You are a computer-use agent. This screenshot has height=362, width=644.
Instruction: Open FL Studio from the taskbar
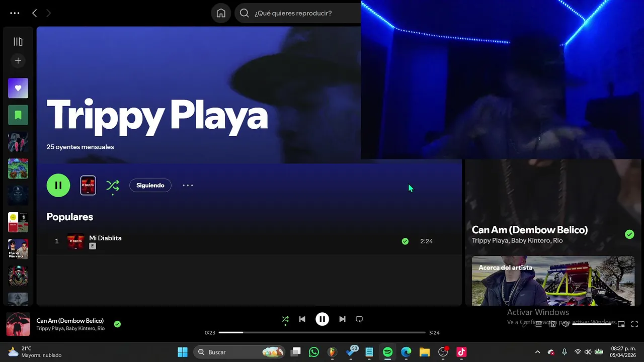pos(332,352)
